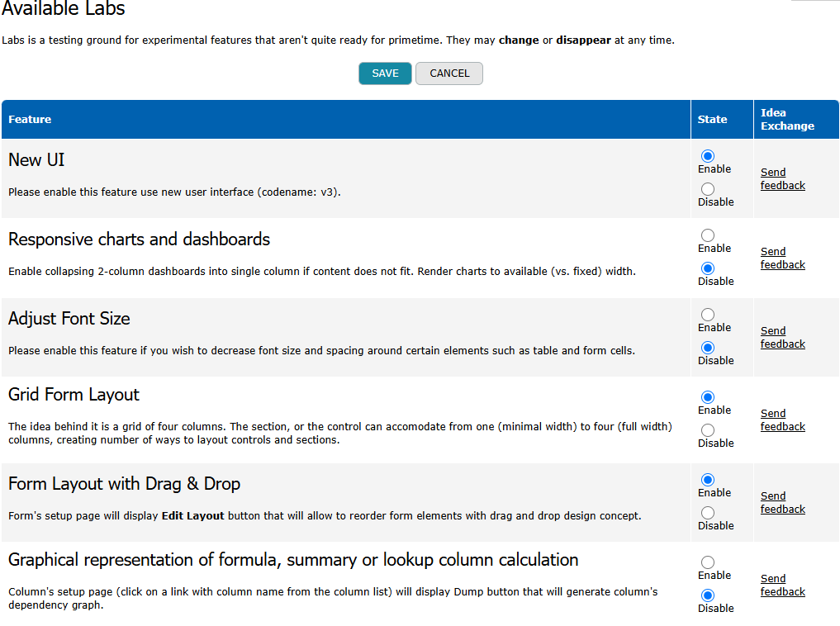The image size is (840, 626).
Task: Send feedback for Adjust Font Size
Action: 783,338
